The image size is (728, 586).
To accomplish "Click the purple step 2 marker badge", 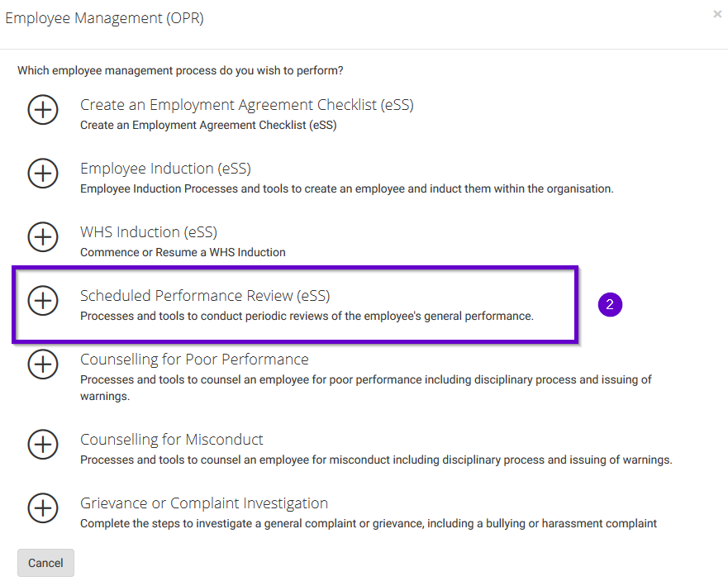I will click(610, 304).
